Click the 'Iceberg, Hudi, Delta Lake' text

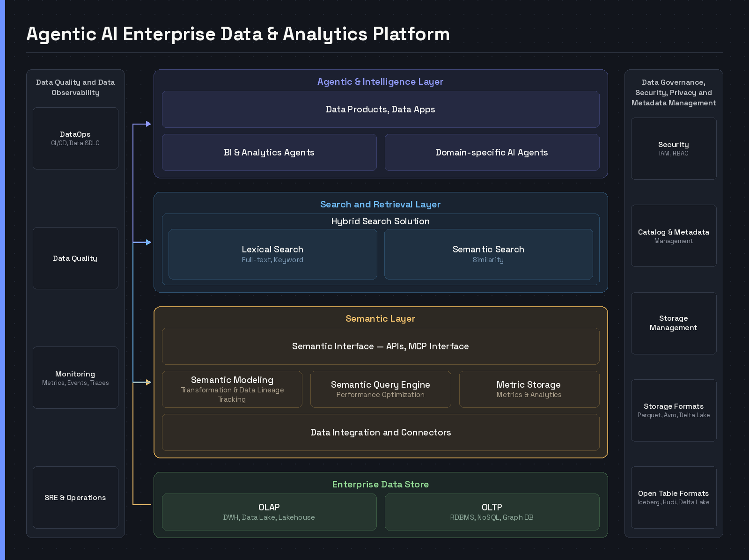674,502
